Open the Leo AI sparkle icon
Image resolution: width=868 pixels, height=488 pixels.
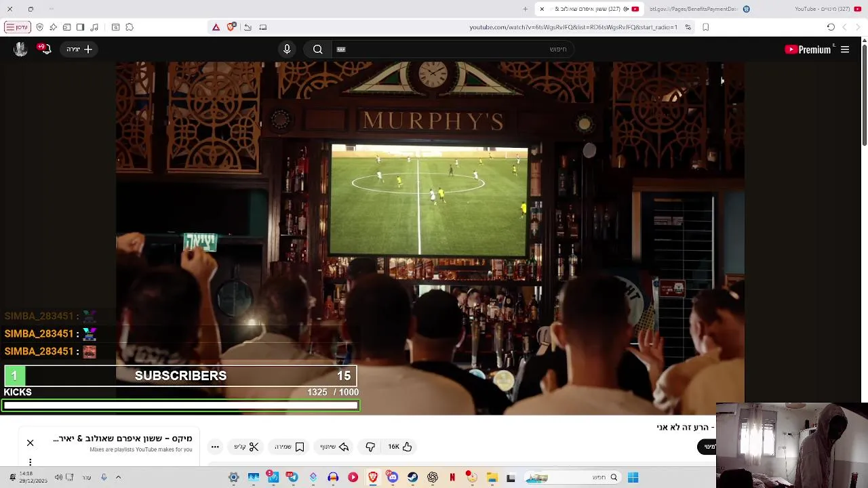(x=53, y=27)
